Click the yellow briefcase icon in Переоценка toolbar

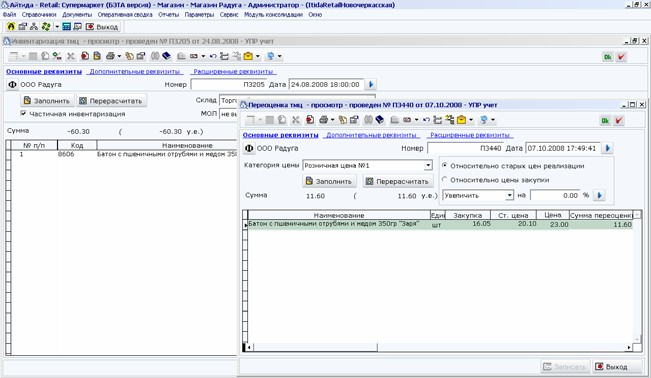click(461, 120)
